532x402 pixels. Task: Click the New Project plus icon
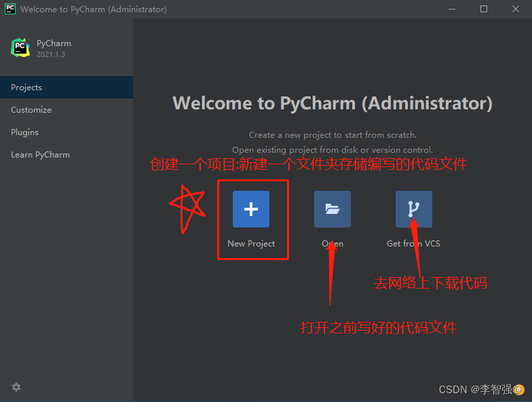tap(251, 209)
